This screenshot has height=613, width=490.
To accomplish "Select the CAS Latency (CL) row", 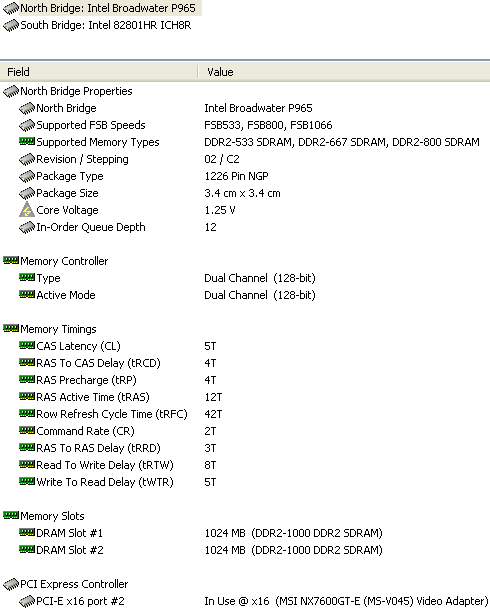I will pyautogui.click(x=245, y=346).
